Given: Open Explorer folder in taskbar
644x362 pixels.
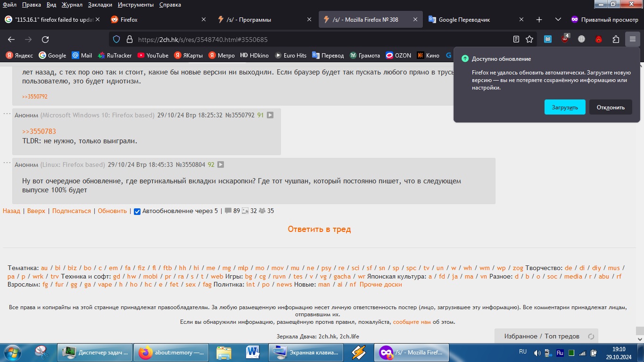Looking at the screenshot, I should 223,353.
